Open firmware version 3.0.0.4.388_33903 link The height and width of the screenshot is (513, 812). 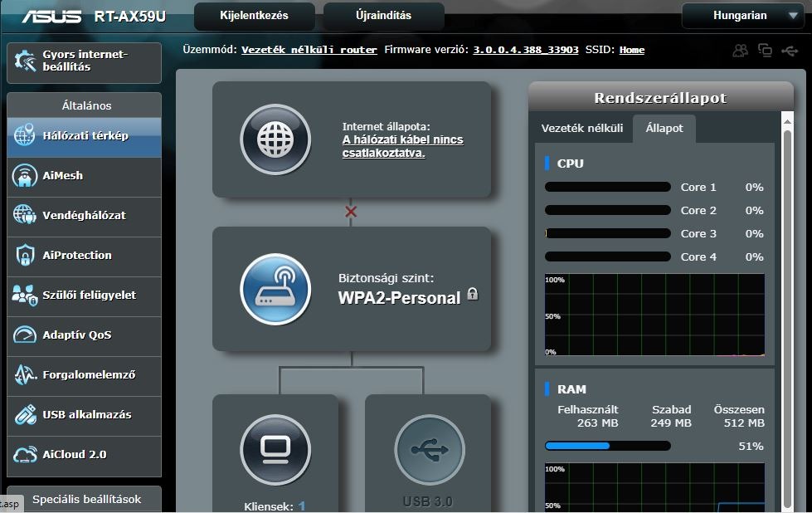click(526, 50)
